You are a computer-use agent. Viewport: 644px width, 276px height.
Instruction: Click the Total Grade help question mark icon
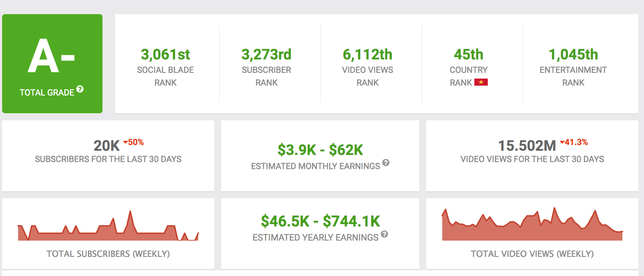(80, 89)
